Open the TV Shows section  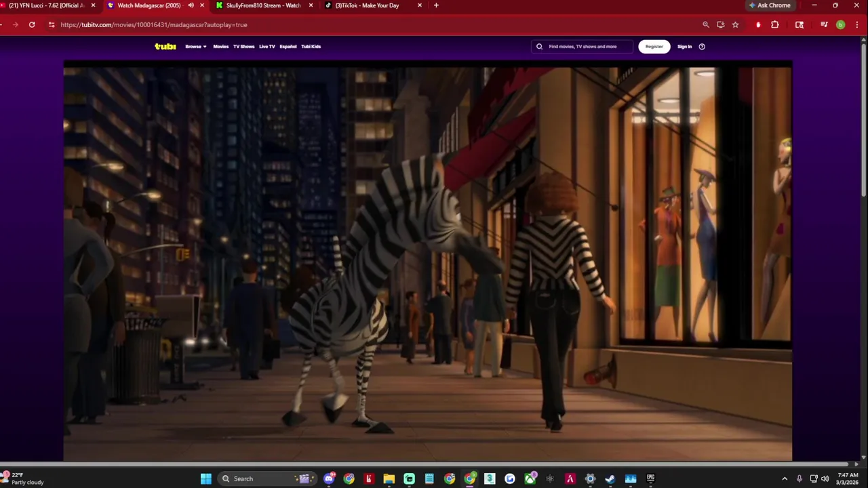click(243, 47)
